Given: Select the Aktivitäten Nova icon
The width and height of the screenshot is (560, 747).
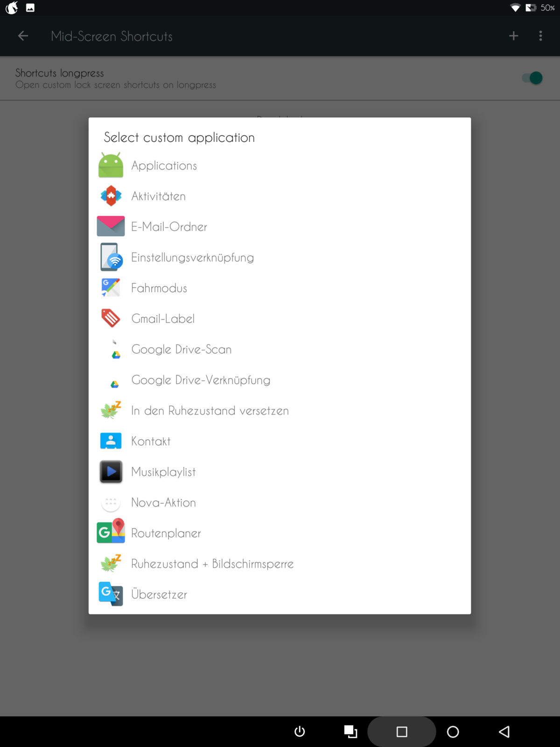Looking at the screenshot, I should click(x=111, y=196).
